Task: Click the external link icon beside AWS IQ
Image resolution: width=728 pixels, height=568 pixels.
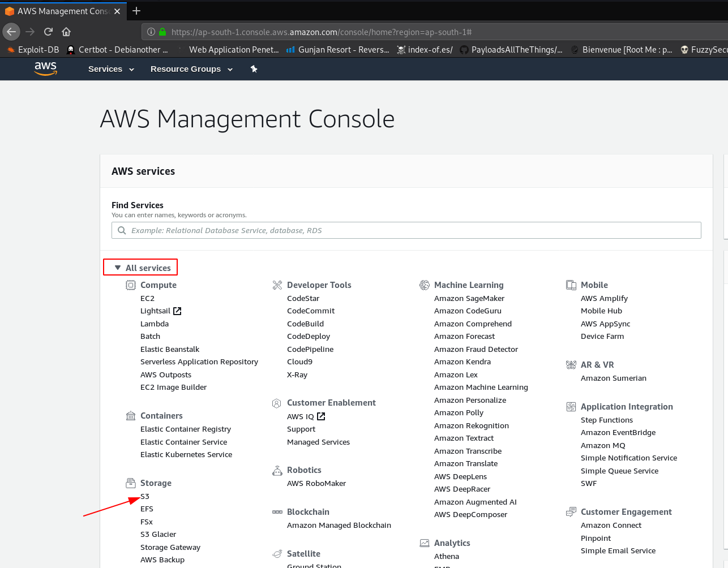Action: 321,416
